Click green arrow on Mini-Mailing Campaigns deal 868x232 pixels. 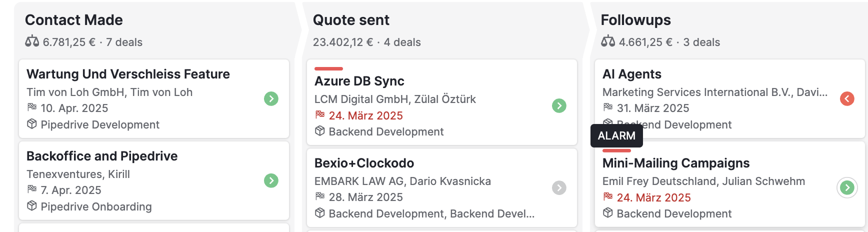[x=847, y=187]
